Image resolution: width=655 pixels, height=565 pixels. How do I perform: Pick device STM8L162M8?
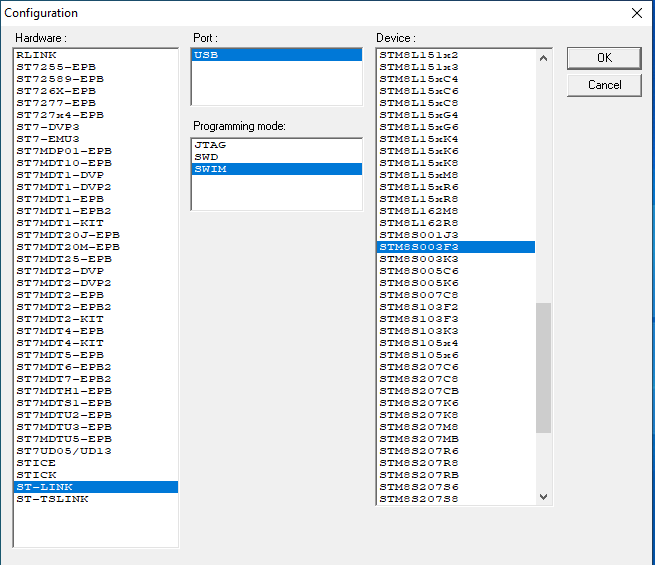click(x=456, y=211)
